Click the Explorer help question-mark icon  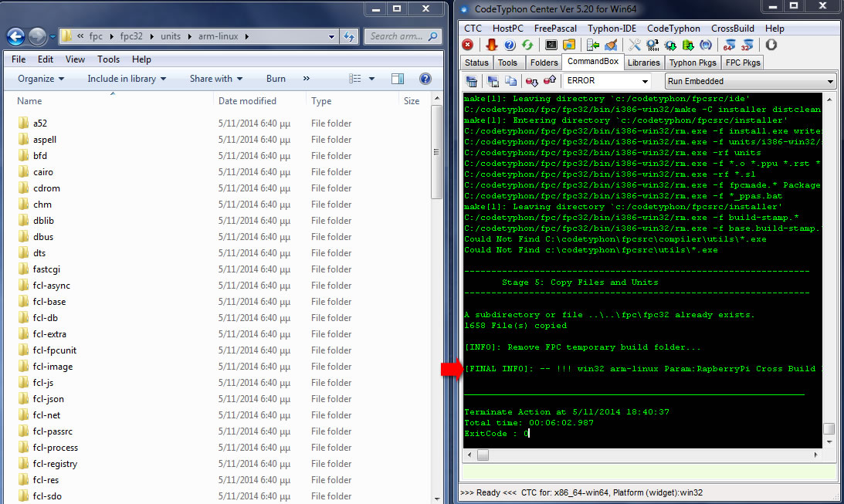tap(425, 79)
